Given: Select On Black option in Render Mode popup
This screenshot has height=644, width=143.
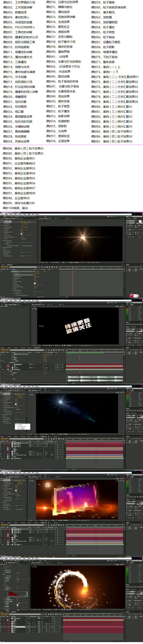Looking at the screenshot, I should (20, 425).
